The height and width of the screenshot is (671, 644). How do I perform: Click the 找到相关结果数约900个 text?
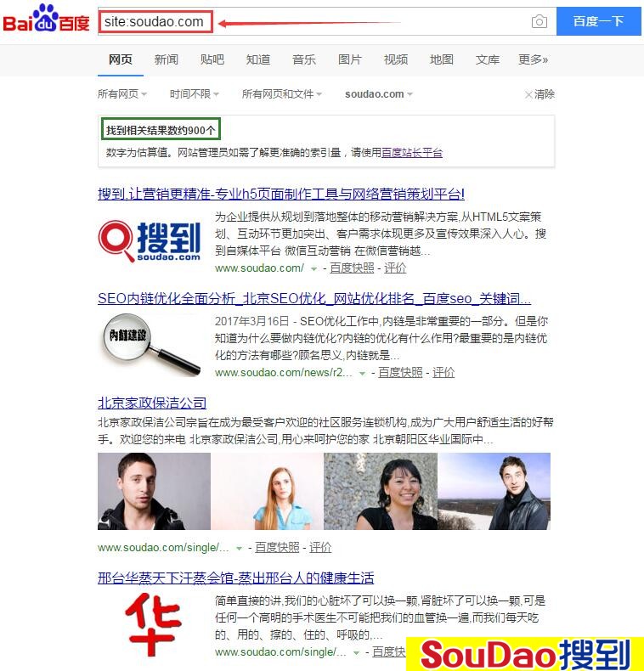coord(161,130)
